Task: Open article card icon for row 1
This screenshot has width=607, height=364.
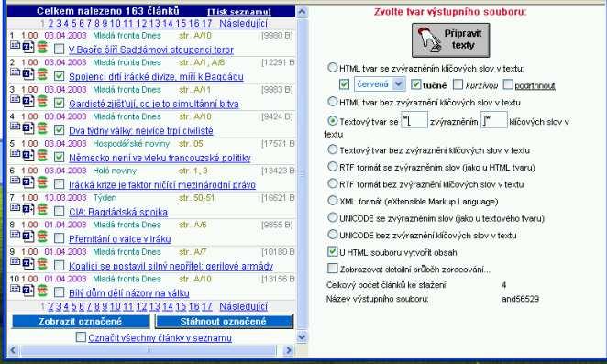Action: [15, 45]
